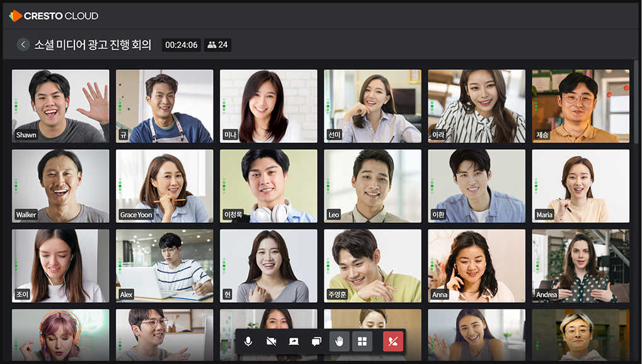The height and width of the screenshot is (364, 642).
Task: Click the 제승 name label
Action: (542, 135)
